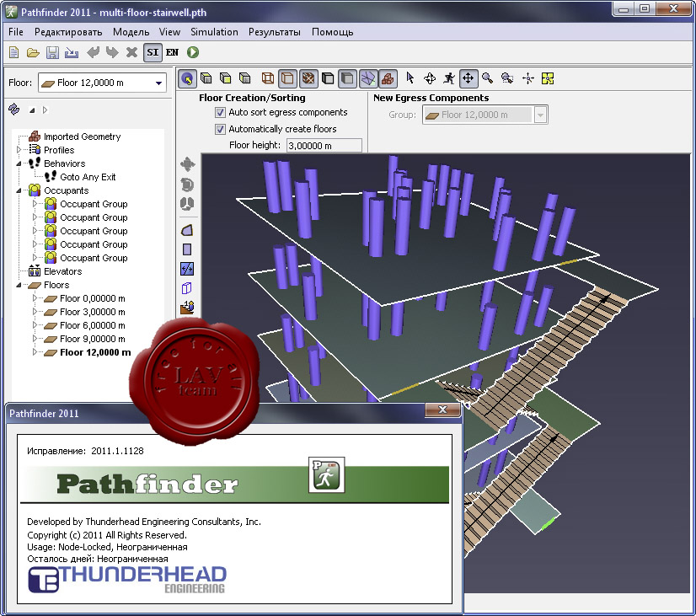696x616 pixels.
Task: Toggle Auto sort egress components checkbox
Action: click(x=220, y=113)
